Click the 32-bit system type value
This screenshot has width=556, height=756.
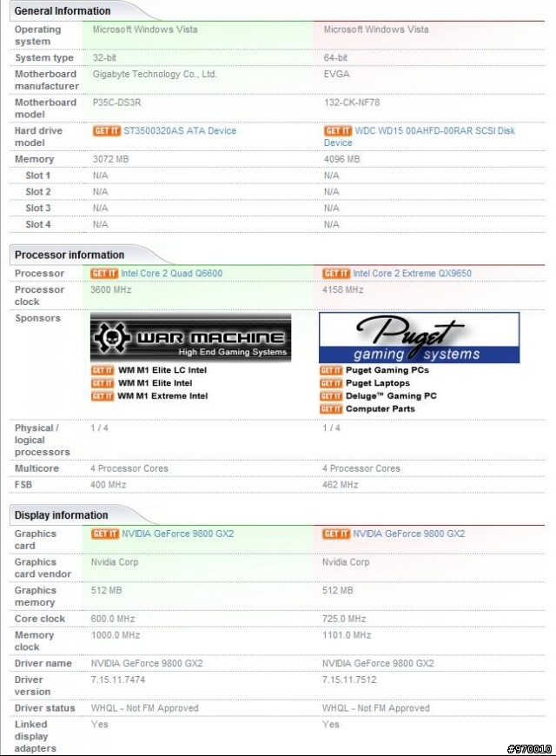click(104, 58)
